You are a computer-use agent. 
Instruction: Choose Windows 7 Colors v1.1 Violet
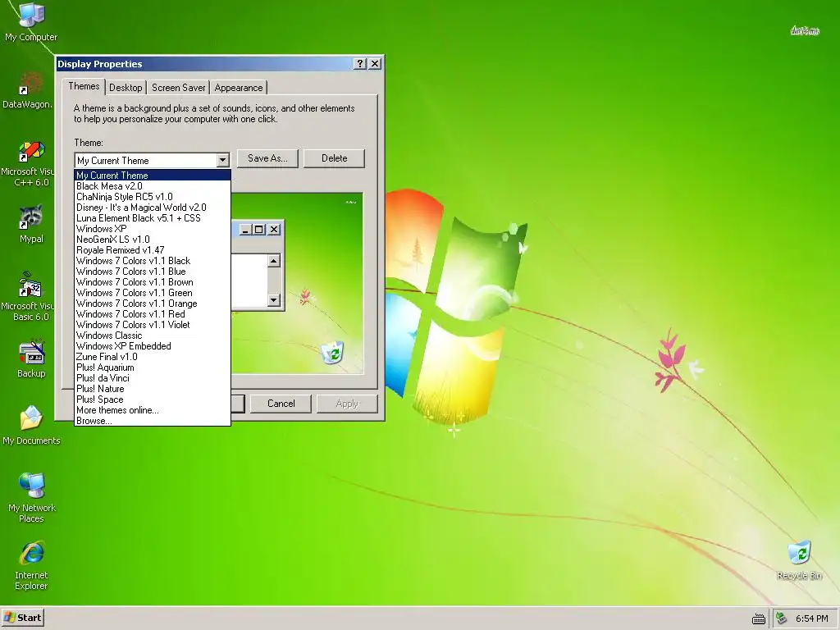point(153,325)
